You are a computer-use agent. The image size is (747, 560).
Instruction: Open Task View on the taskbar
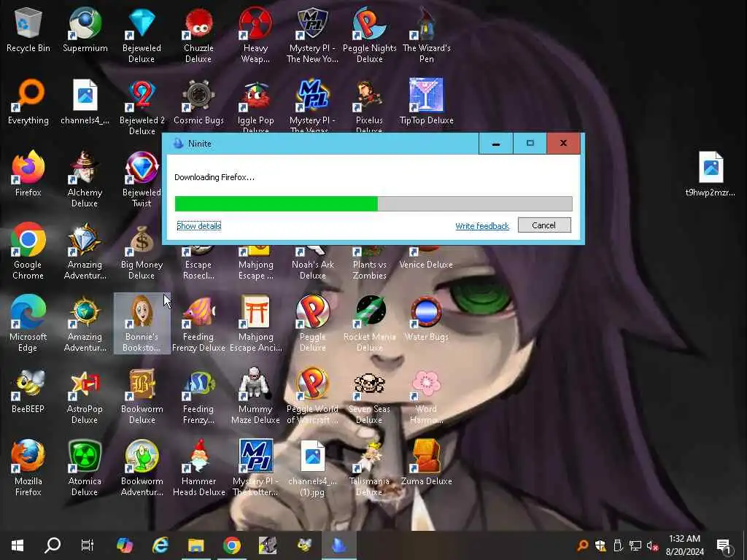tap(88, 545)
